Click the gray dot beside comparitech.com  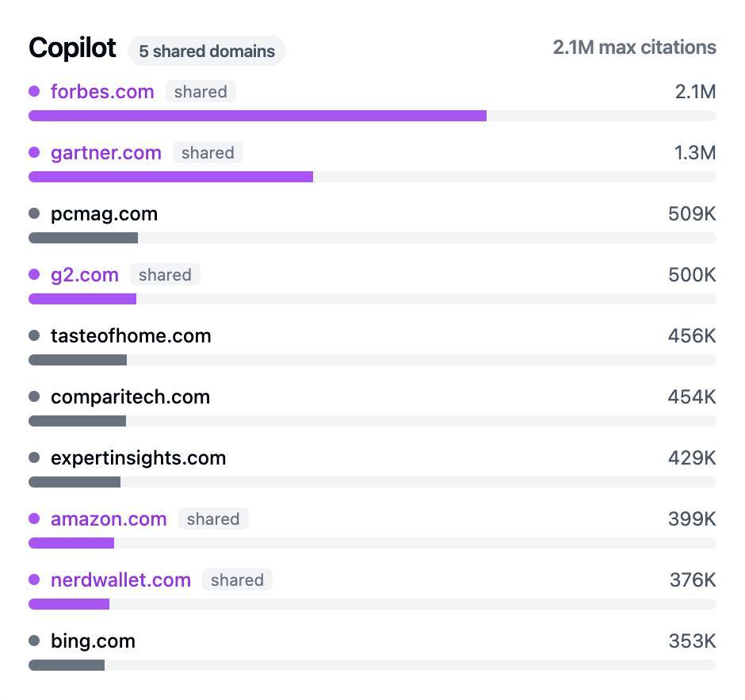coord(34,396)
